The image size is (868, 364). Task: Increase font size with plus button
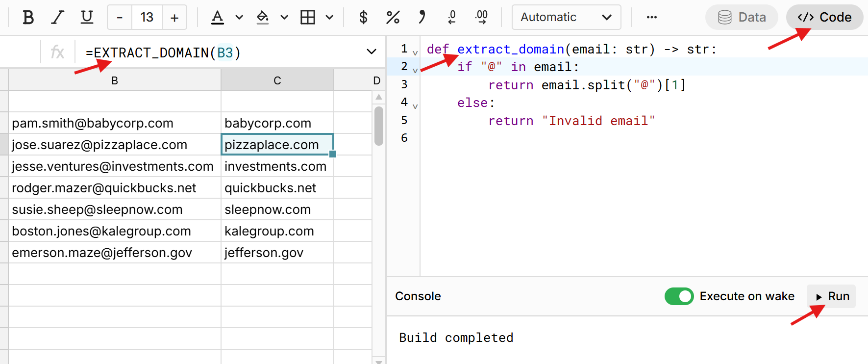[x=174, y=18]
